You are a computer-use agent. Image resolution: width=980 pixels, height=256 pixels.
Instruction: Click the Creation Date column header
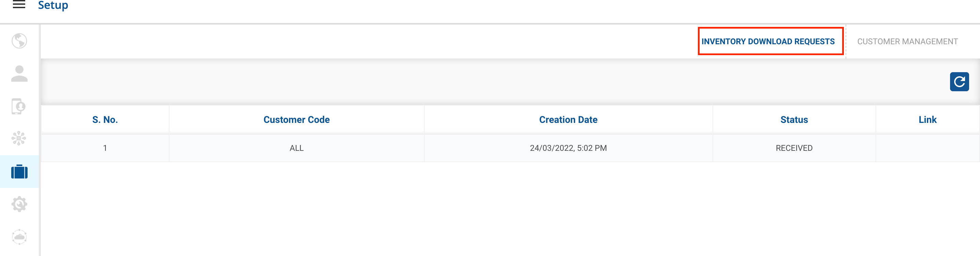click(568, 120)
